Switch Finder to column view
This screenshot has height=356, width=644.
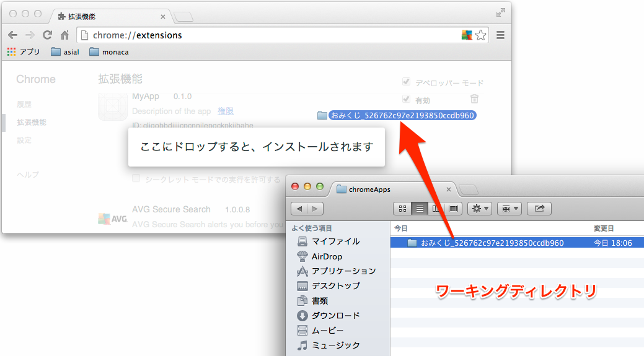(x=437, y=209)
